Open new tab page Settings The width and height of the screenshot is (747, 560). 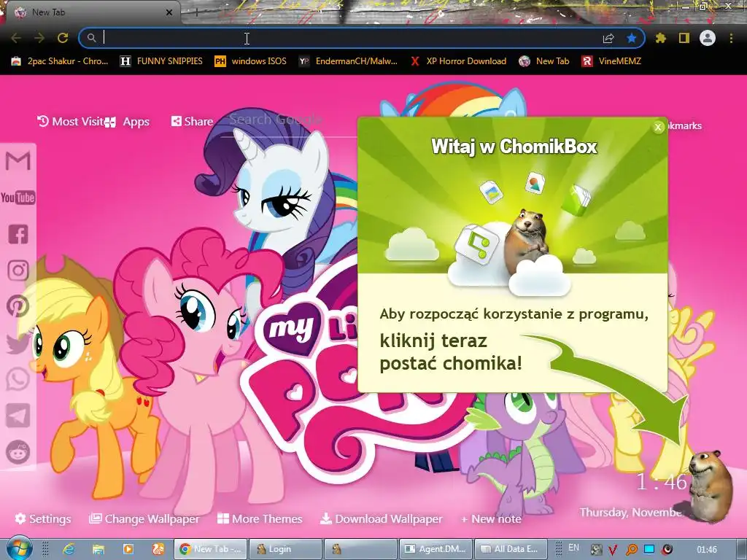pyautogui.click(x=43, y=518)
